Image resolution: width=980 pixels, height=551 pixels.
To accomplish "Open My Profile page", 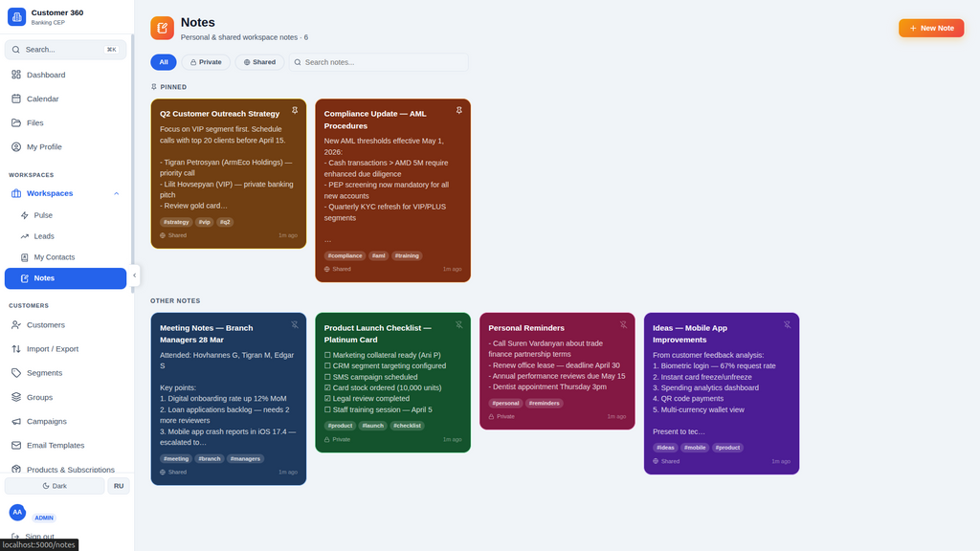I will point(66,146).
